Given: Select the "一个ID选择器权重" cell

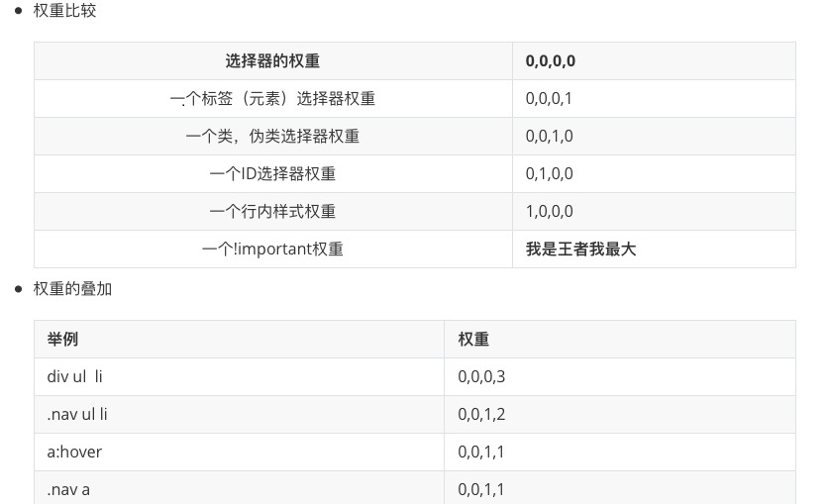Looking at the screenshot, I should tap(272, 174).
